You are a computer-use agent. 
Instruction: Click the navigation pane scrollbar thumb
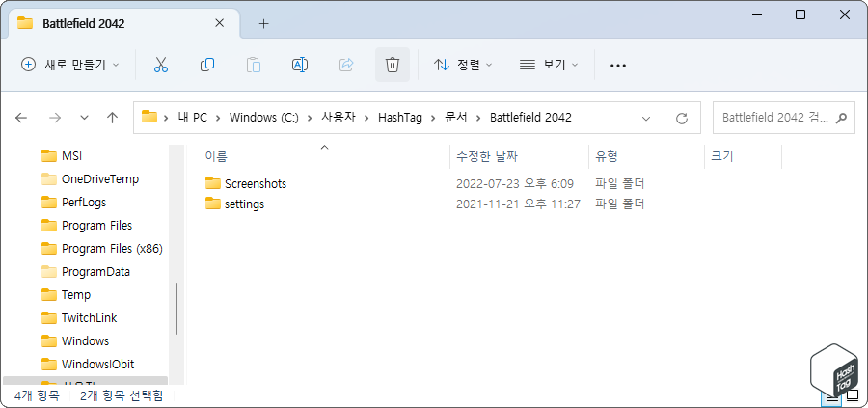tap(176, 309)
